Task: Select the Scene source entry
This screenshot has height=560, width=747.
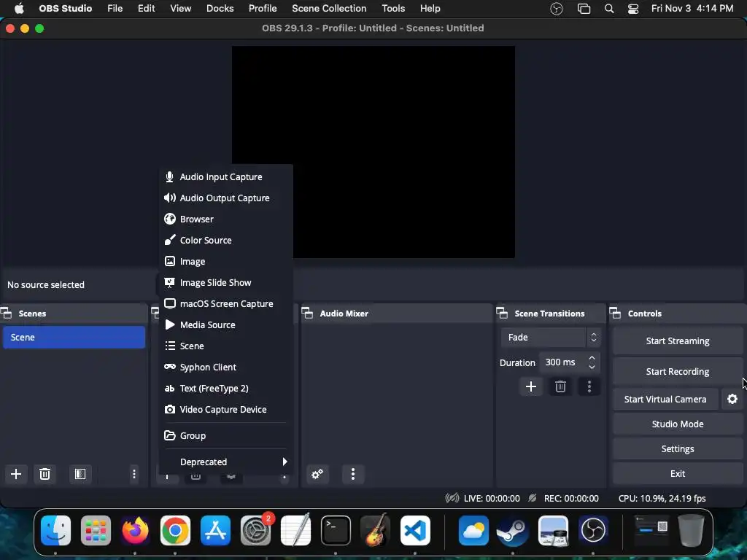Action: [x=226, y=346]
